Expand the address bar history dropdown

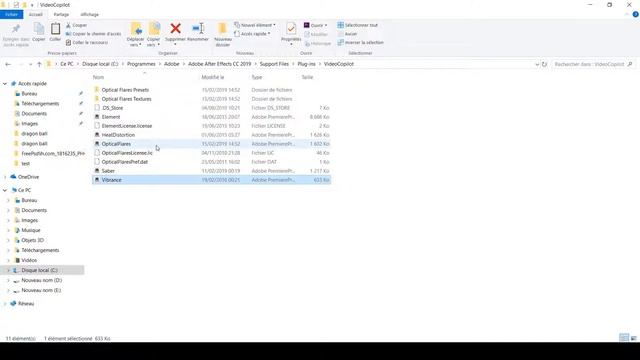(x=537, y=64)
